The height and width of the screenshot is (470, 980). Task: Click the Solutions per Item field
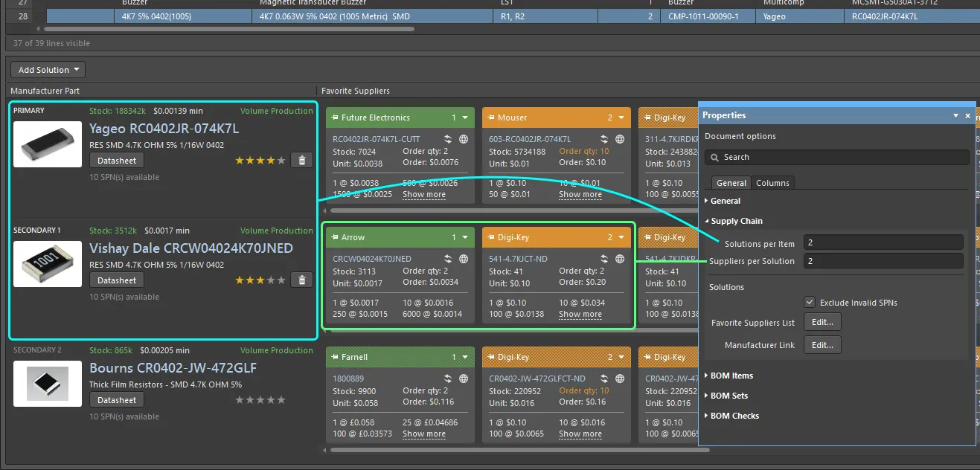(883, 242)
